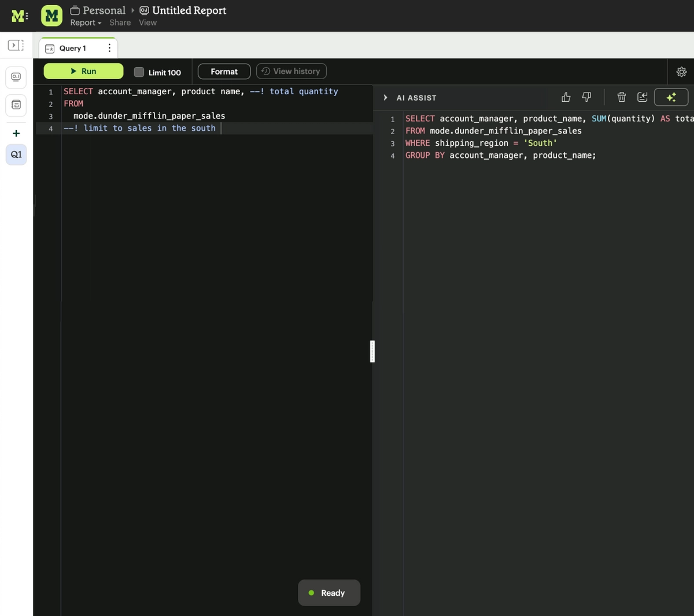The height and width of the screenshot is (616, 694).
Task: Select the Q1 tab in the sidebar
Action: click(x=16, y=154)
